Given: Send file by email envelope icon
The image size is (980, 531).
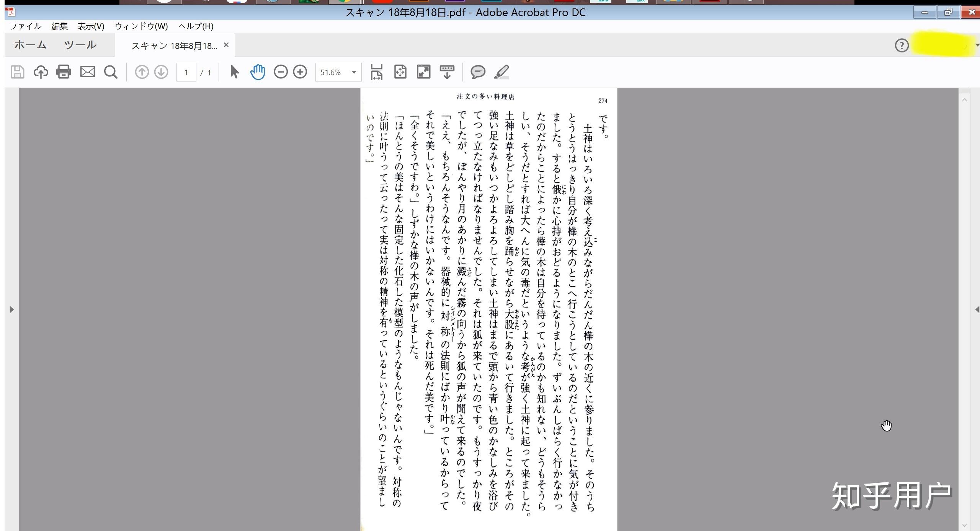Looking at the screenshot, I should [x=87, y=72].
